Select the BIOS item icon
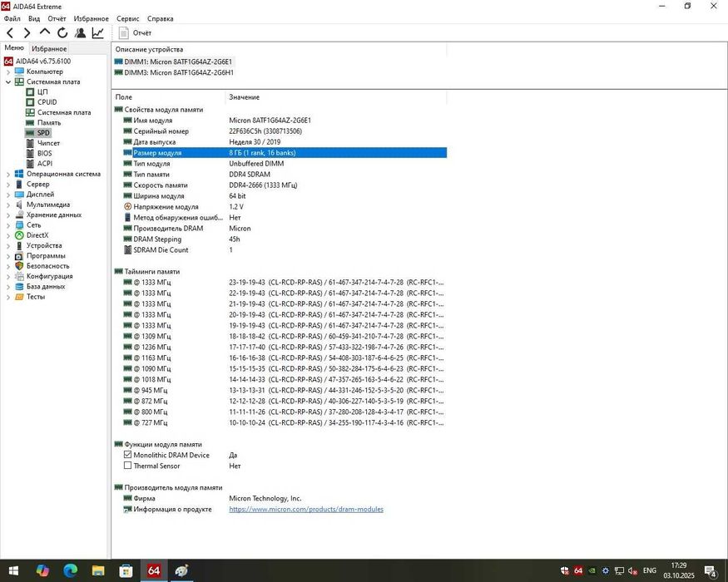The height and width of the screenshot is (582, 728). [x=30, y=153]
